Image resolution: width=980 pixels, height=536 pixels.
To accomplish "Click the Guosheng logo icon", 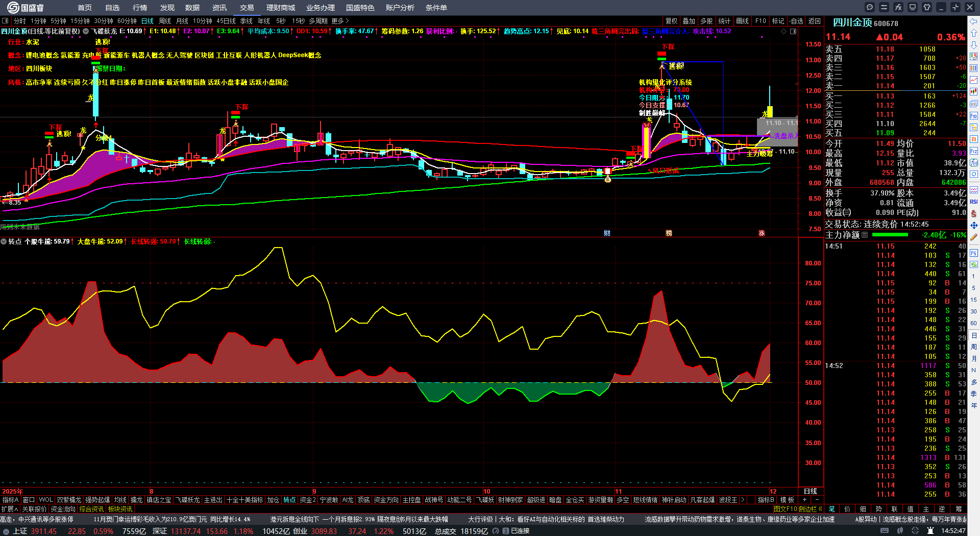I will tap(13, 8).
